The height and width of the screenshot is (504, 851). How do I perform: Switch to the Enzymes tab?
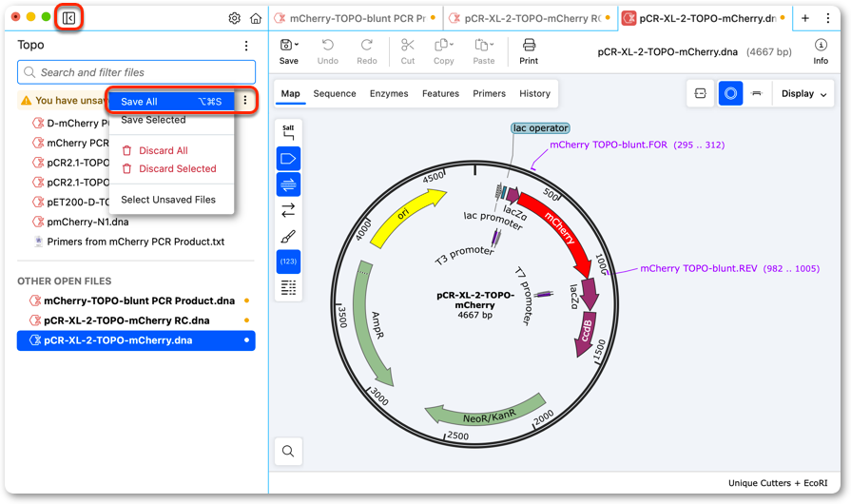(x=389, y=94)
